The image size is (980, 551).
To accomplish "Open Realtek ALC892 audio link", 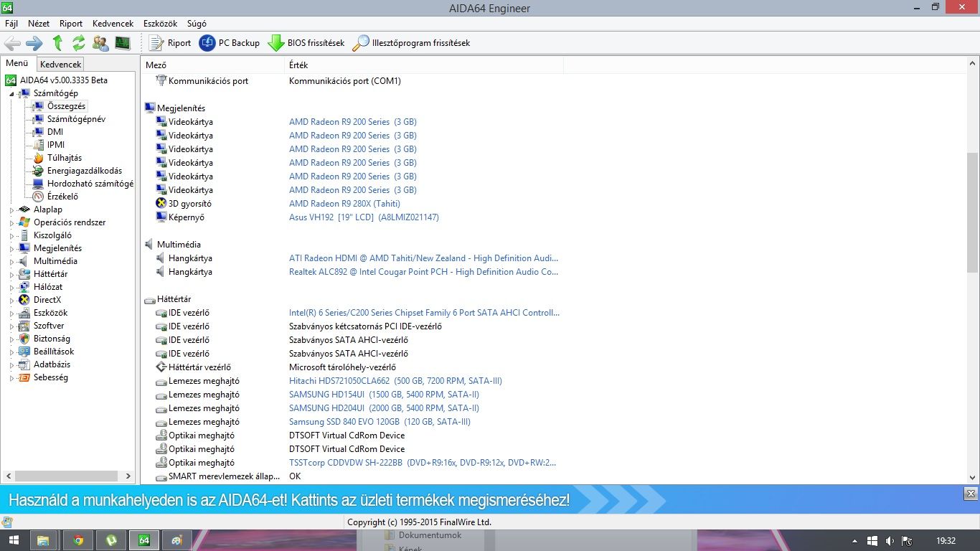I will [x=423, y=272].
